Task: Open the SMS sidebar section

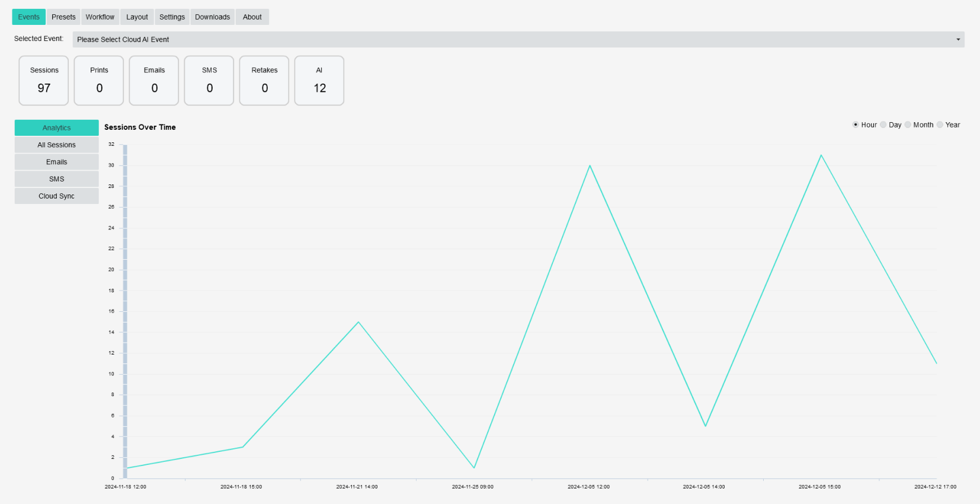Action: (56, 179)
